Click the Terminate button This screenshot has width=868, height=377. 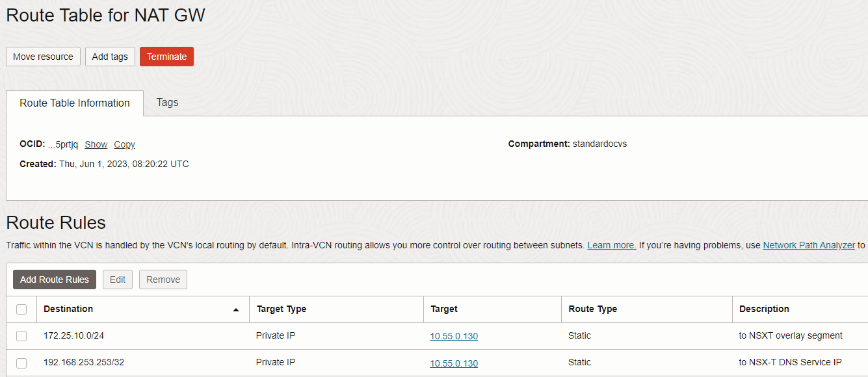point(166,57)
